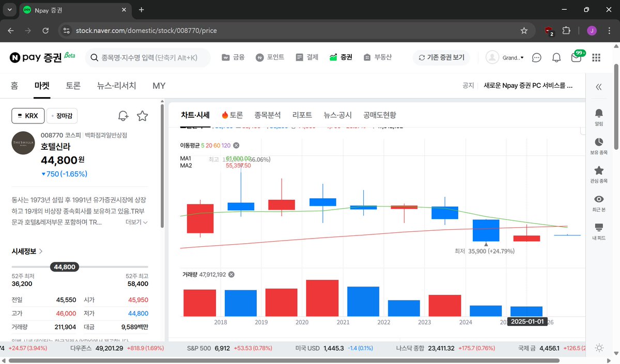Image resolution: width=620 pixels, height=364 pixels.
Task: Open the MY tab
Action: (x=159, y=86)
